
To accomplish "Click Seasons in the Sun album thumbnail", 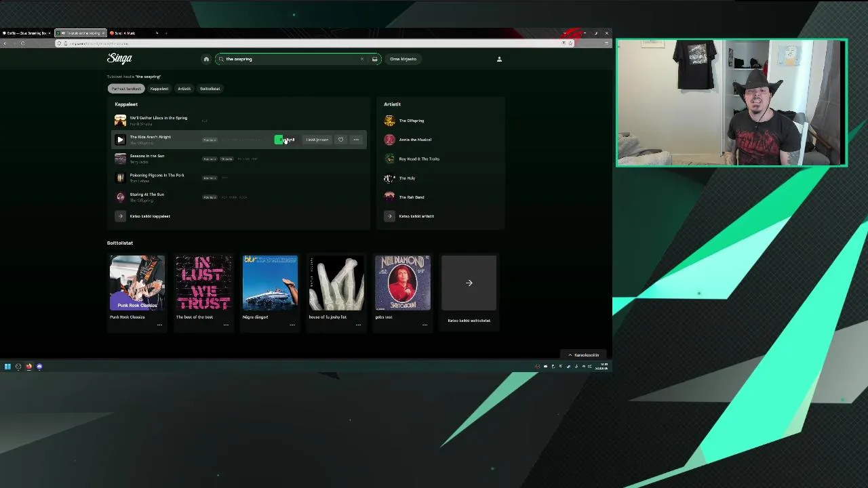I will [x=120, y=159].
